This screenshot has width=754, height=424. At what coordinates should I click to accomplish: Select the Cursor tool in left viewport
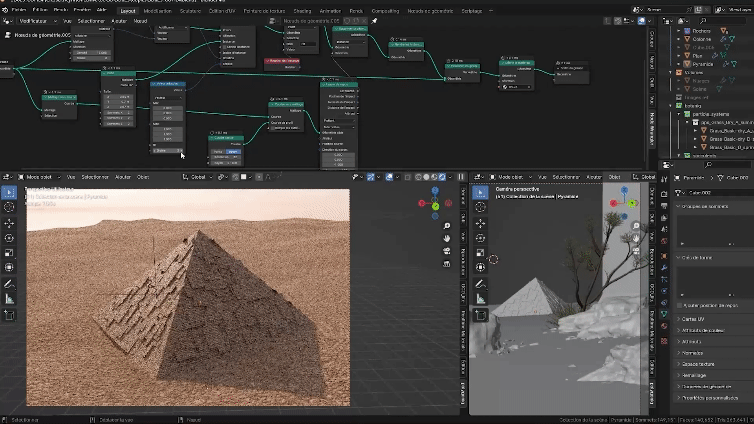click(9, 207)
